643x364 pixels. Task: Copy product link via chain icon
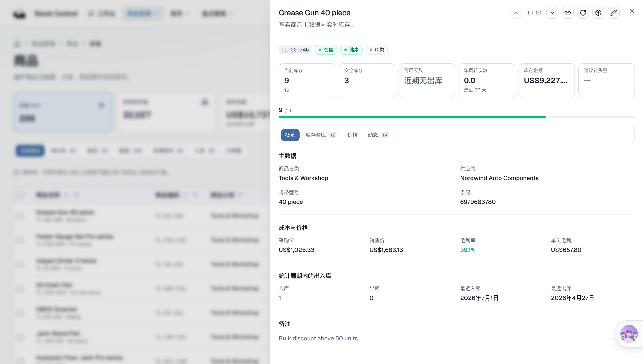(567, 13)
